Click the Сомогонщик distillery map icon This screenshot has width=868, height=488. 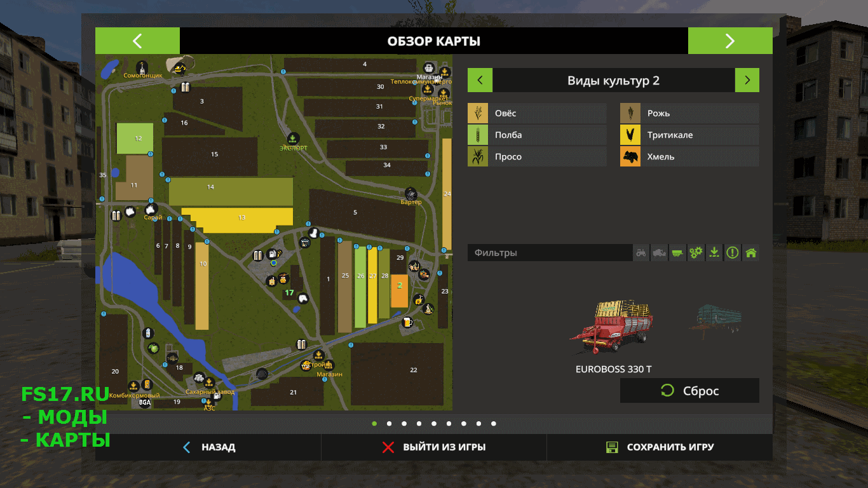click(142, 66)
